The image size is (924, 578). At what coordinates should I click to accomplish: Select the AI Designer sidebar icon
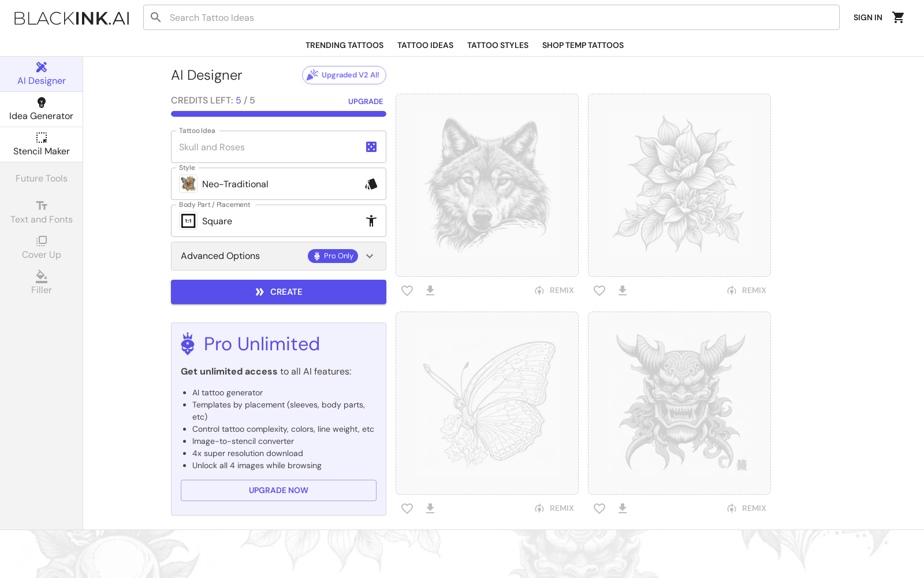tap(42, 67)
